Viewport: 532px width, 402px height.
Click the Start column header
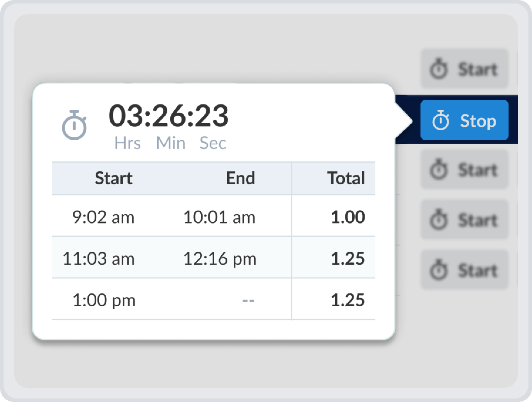[113, 178]
